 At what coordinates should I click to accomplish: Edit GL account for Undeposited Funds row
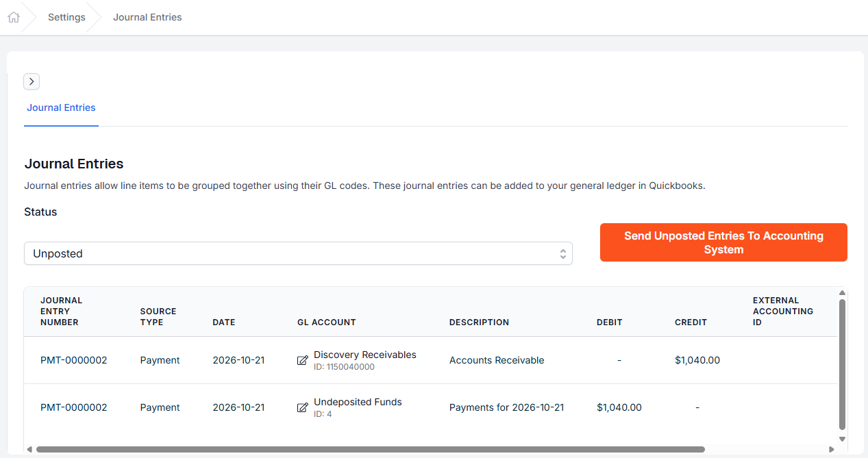coord(302,408)
